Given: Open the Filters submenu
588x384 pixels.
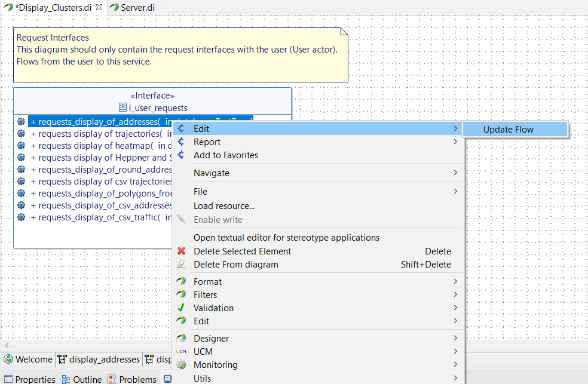Looking at the screenshot, I should coord(318,295).
